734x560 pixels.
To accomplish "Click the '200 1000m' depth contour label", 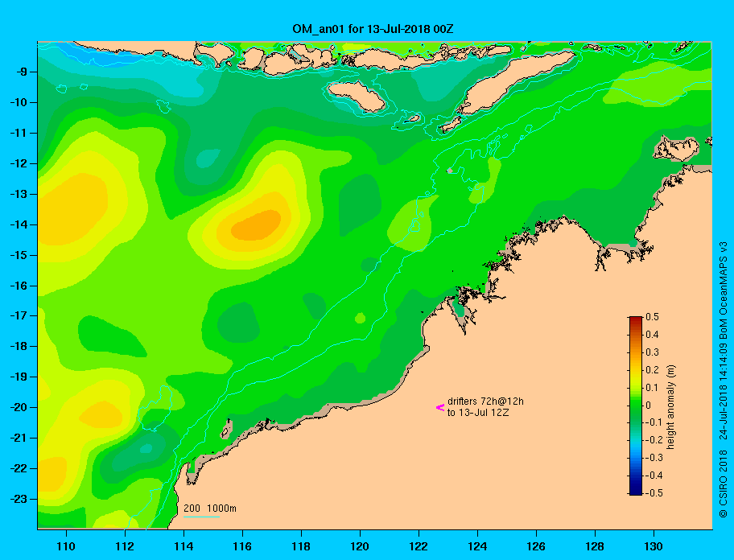I will pos(210,508).
